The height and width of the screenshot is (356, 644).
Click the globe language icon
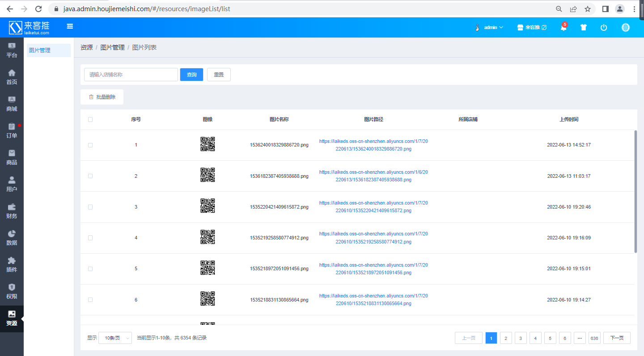coord(626,27)
